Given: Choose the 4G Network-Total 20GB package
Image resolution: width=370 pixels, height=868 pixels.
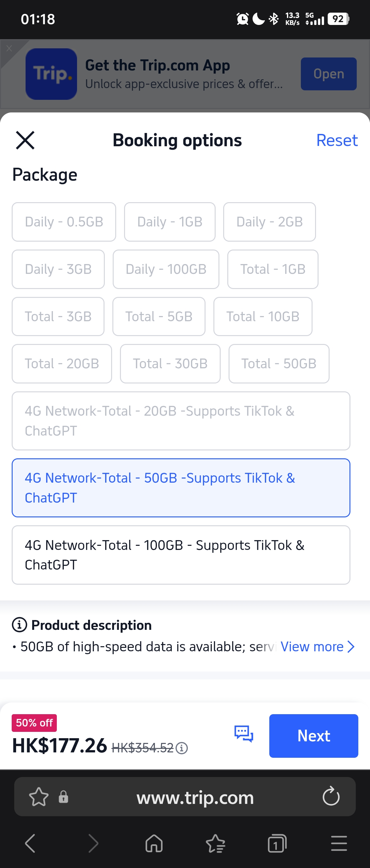Looking at the screenshot, I should [181, 421].
